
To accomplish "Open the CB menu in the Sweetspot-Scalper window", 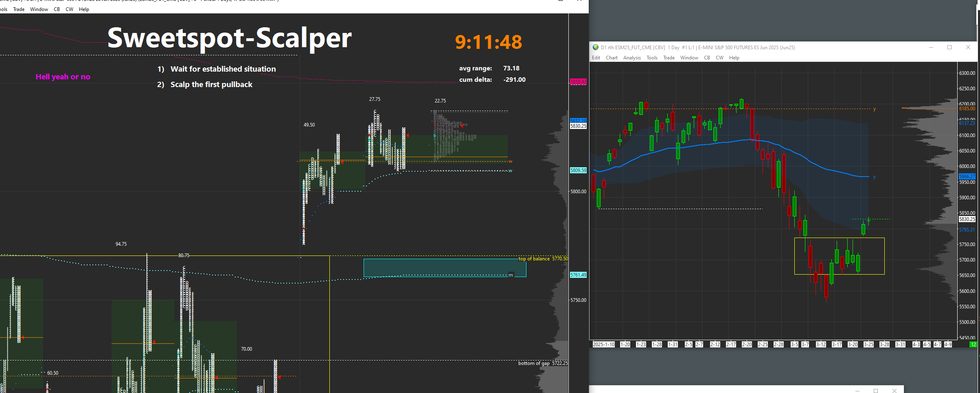I will (57, 9).
